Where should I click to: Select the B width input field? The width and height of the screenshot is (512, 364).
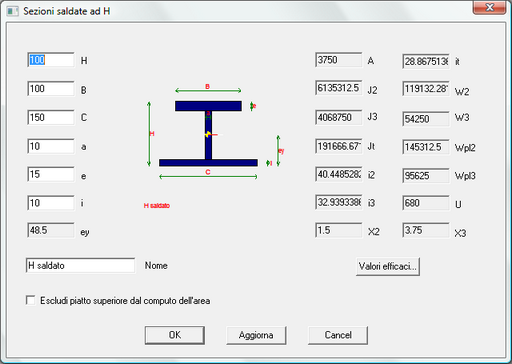click(x=51, y=89)
